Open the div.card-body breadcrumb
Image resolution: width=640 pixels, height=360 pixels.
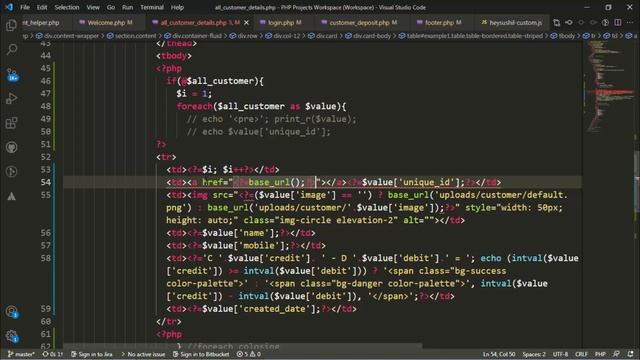tap(368, 36)
